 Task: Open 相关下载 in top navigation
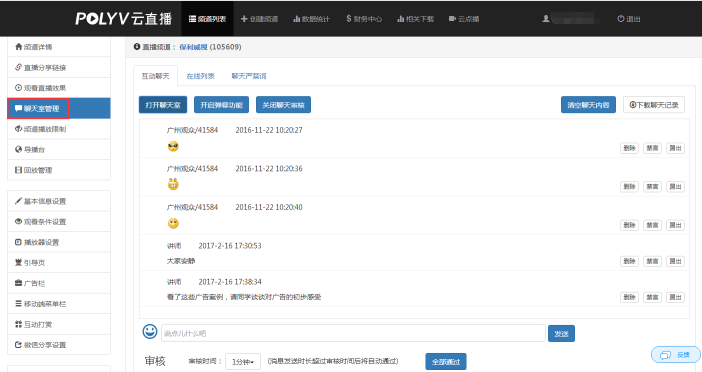(415, 19)
